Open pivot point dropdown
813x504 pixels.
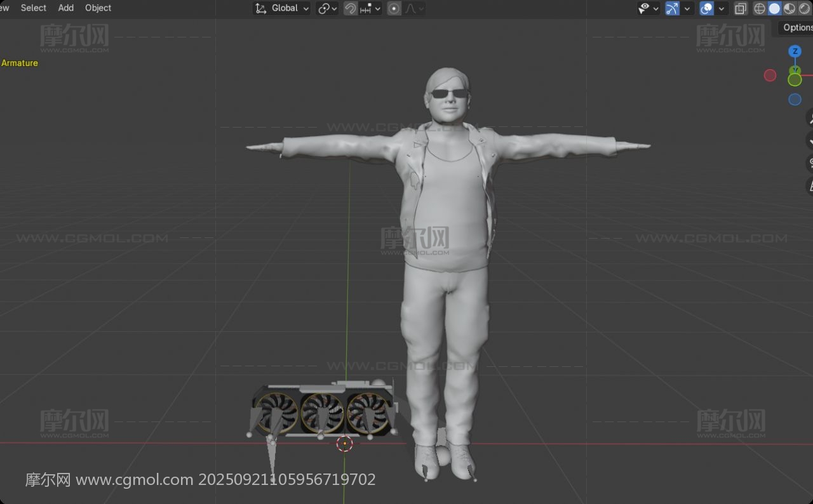click(x=327, y=8)
